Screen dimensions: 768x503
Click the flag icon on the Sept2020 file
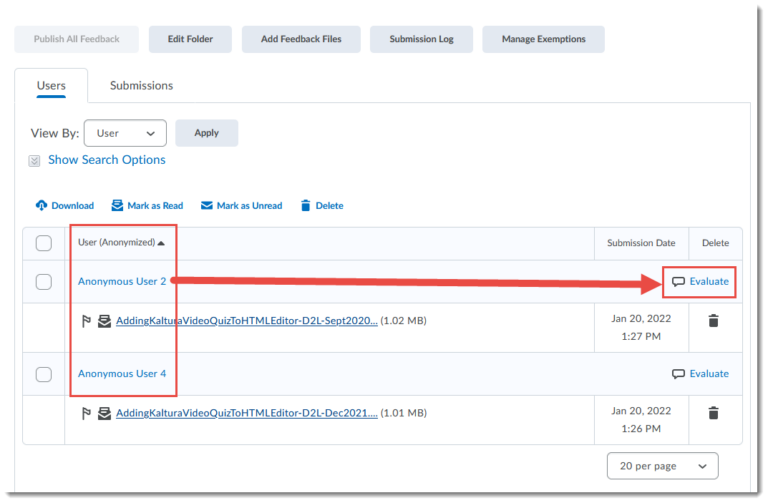[x=86, y=321]
